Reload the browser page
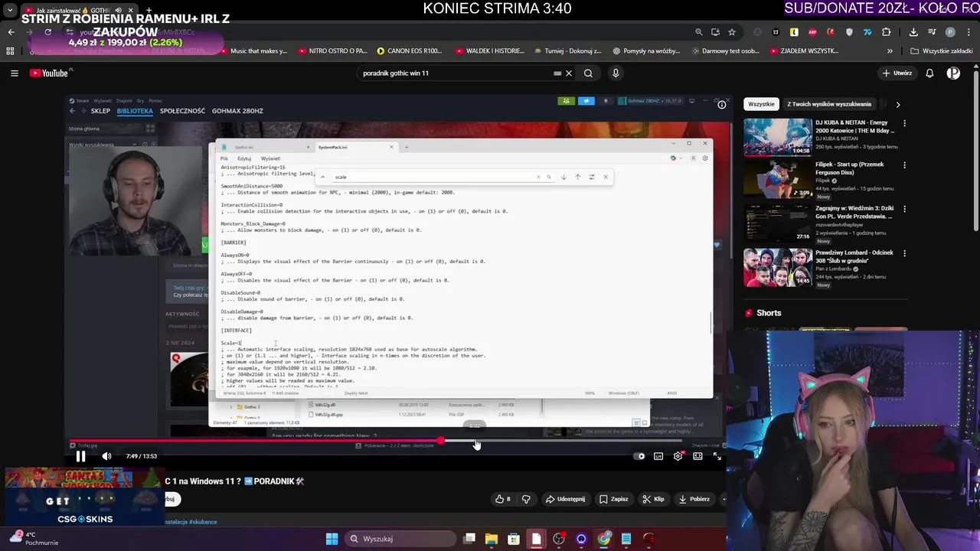 (x=47, y=32)
